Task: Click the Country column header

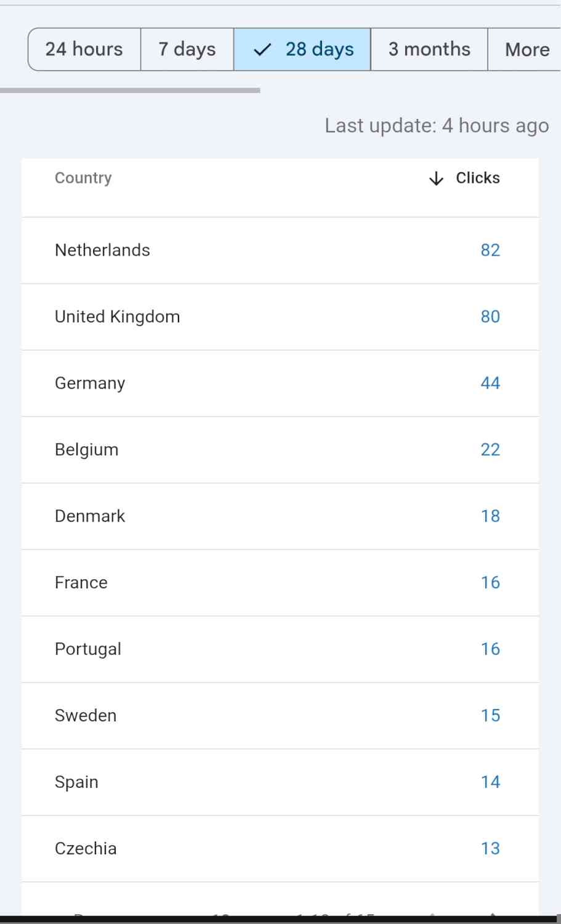Action: click(x=83, y=178)
